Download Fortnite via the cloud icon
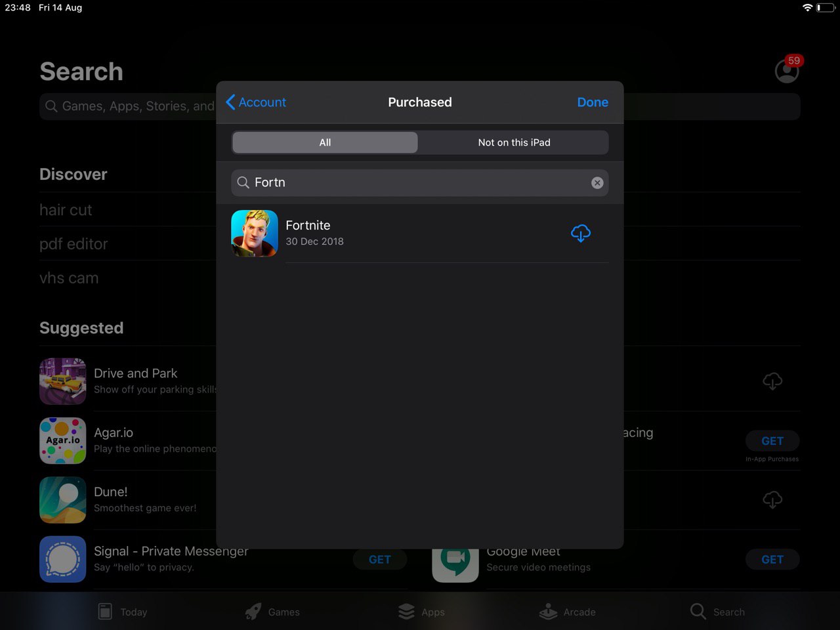The height and width of the screenshot is (630, 840). (x=581, y=233)
